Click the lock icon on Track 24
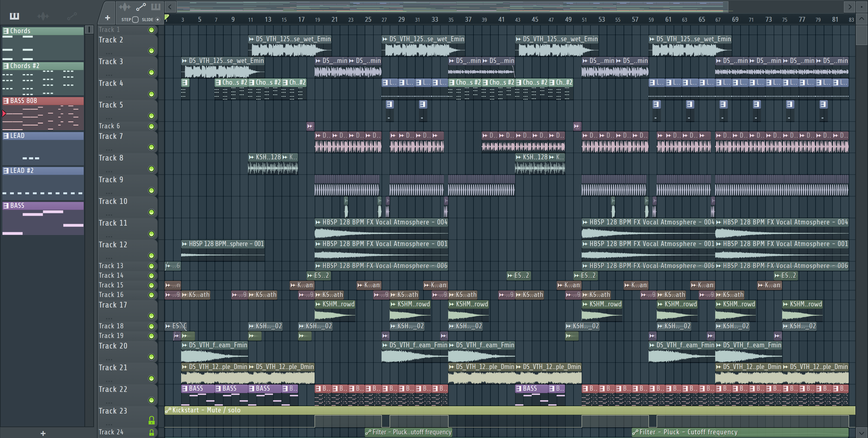The image size is (868, 438). (x=152, y=433)
